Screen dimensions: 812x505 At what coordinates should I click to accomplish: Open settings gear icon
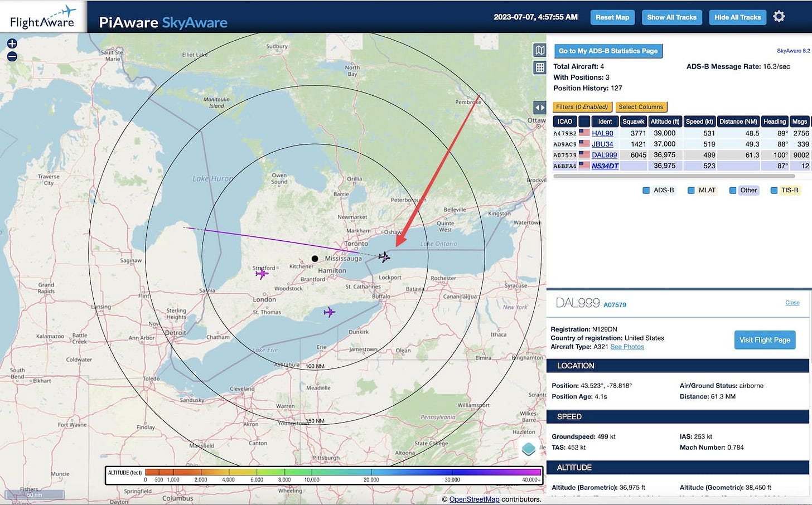pyautogui.click(x=779, y=17)
